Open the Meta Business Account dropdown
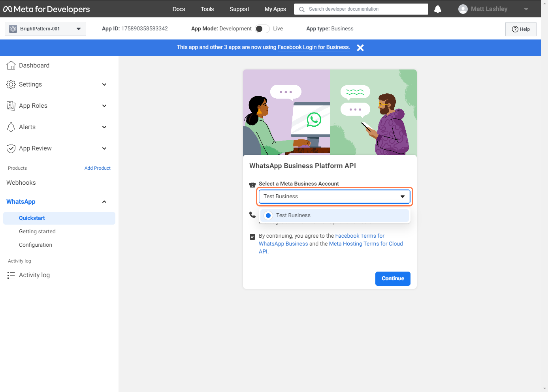This screenshot has height=392, width=548. (334, 197)
